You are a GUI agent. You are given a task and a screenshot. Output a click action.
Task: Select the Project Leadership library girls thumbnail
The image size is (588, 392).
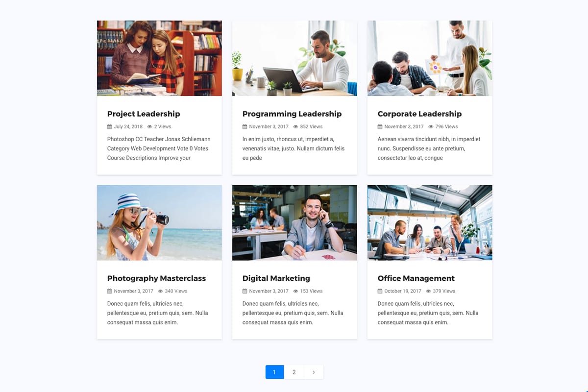coord(159,58)
